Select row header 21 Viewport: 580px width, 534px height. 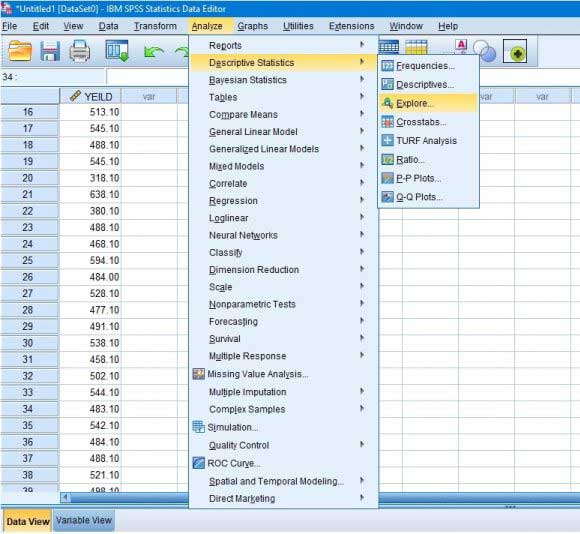(x=30, y=195)
